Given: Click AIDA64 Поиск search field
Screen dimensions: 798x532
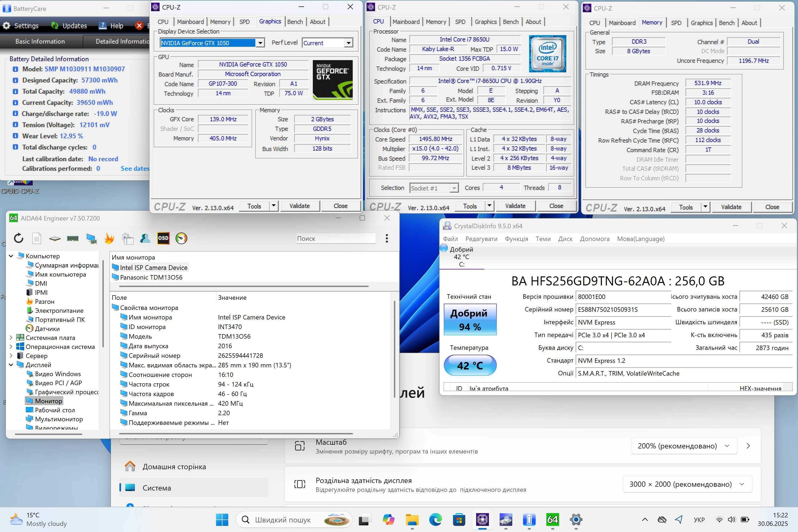Looking at the screenshot, I should point(336,239).
